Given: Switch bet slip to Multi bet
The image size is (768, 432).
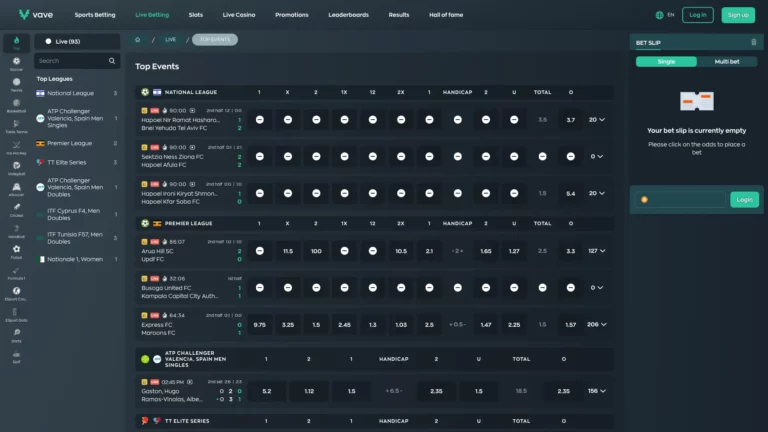Looking at the screenshot, I should (727, 62).
